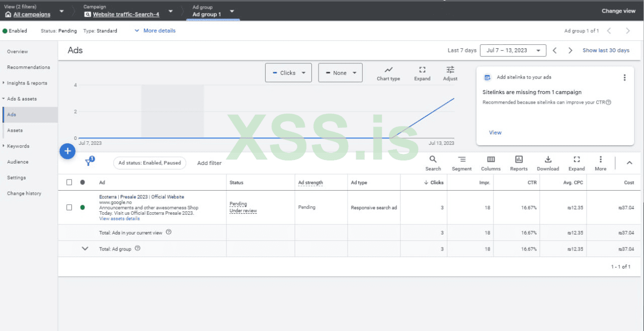Click the Under review status text
This screenshot has height=331, width=644.
click(x=243, y=211)
